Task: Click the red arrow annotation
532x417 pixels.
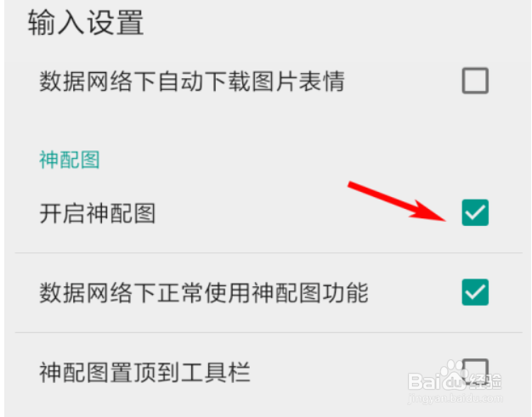Action: [x=397, y=201]
